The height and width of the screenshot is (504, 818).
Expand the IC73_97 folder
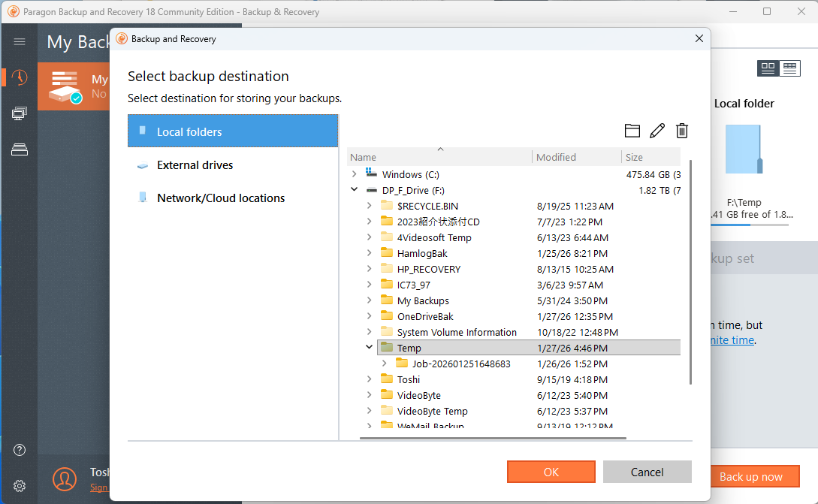370,285
